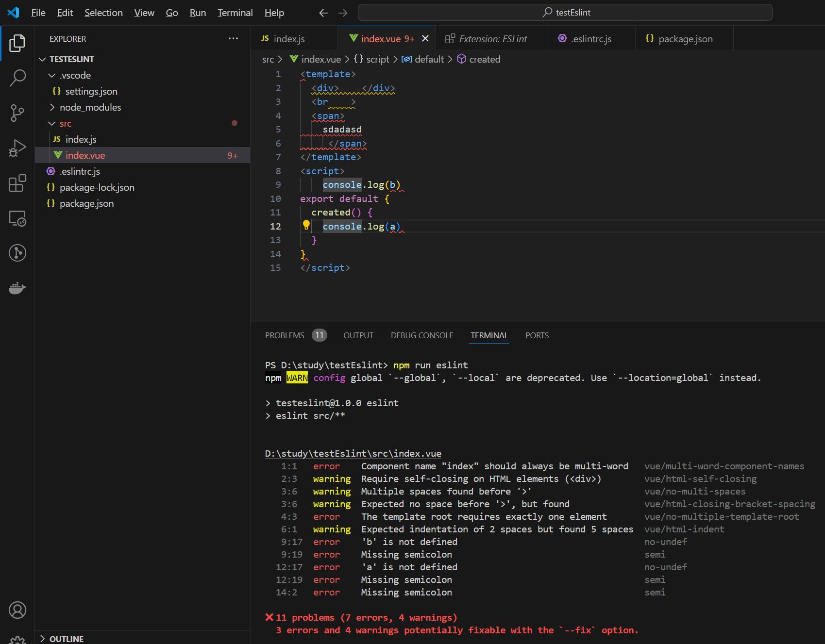
Task: Open settings.json in the explorer
Action: (91, 91)
